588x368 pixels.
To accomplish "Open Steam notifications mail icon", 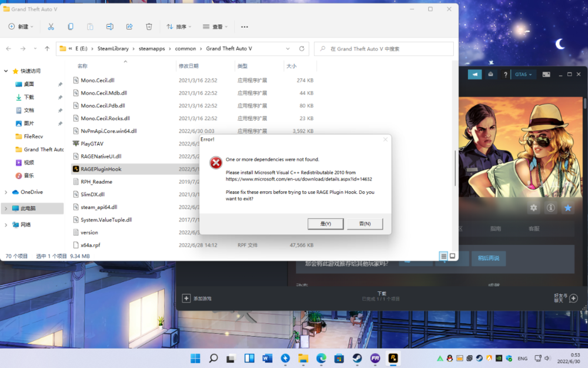I will tap(490, 75).
